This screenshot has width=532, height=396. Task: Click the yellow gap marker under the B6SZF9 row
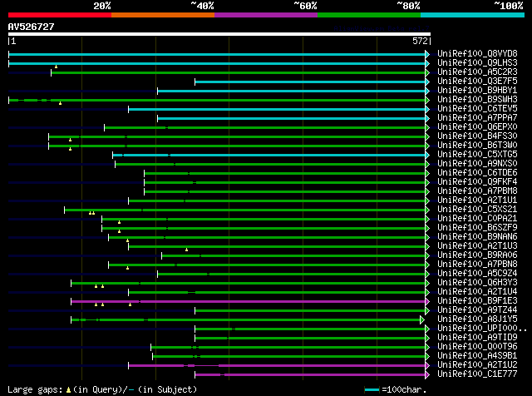coord(119,231)
